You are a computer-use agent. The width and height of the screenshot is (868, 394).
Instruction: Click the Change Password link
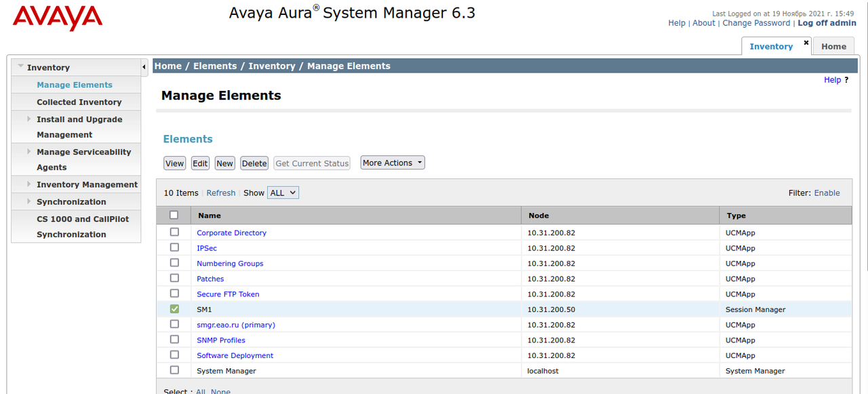pos(756,23)
